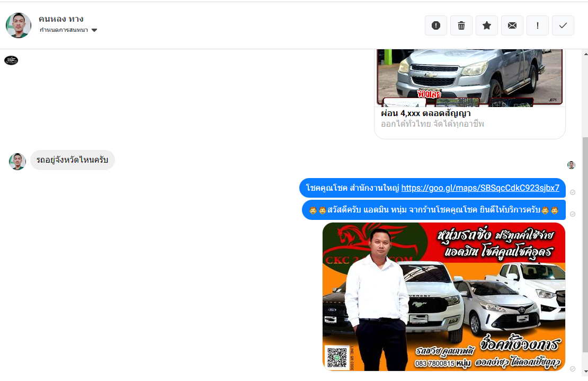
Task: Click the customer avatar beside รถอยู่จังหวัดไหนครับ
Action: coord(17,162)
